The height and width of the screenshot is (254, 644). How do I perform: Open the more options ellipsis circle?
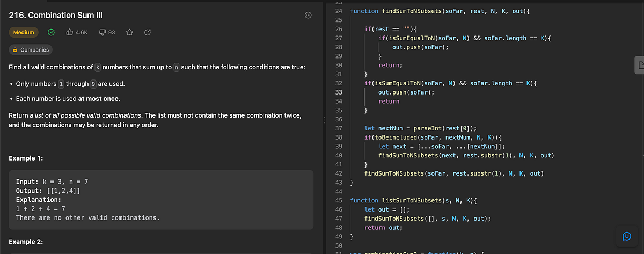coord(308,16)
